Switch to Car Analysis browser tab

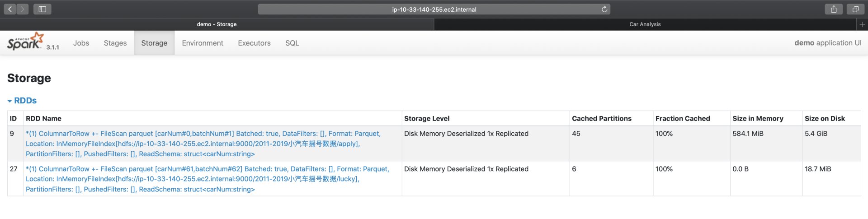click(x=645, y=24)
